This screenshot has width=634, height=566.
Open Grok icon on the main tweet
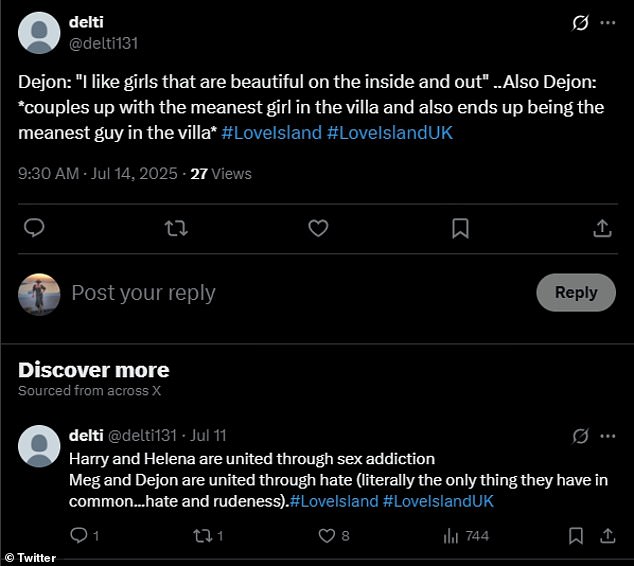coord(578,23)
